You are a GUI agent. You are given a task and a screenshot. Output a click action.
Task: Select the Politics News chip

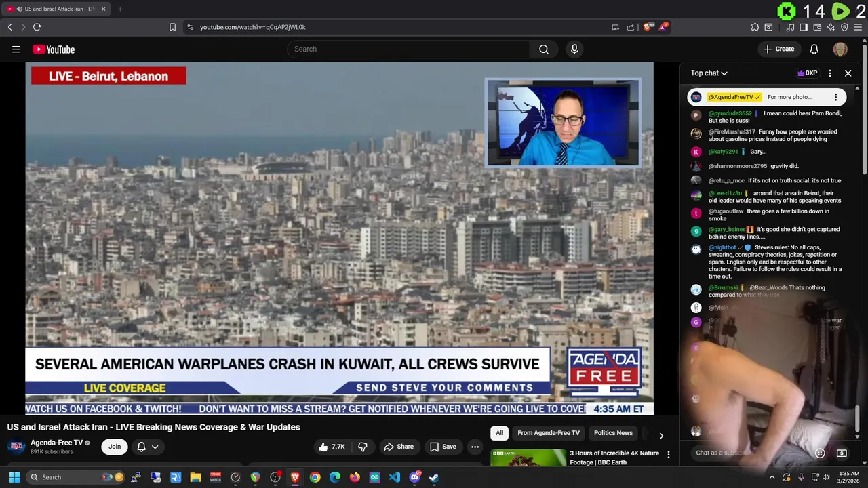[613, 433]
